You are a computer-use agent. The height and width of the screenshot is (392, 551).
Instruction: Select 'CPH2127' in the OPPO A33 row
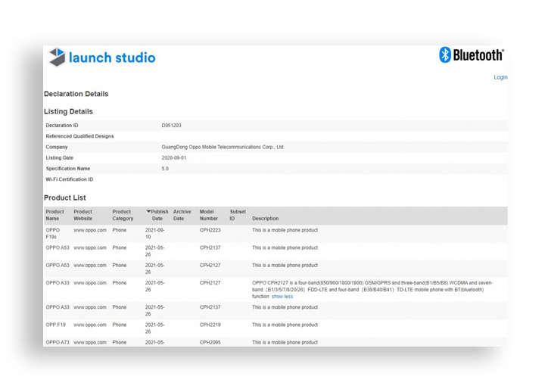210,283
